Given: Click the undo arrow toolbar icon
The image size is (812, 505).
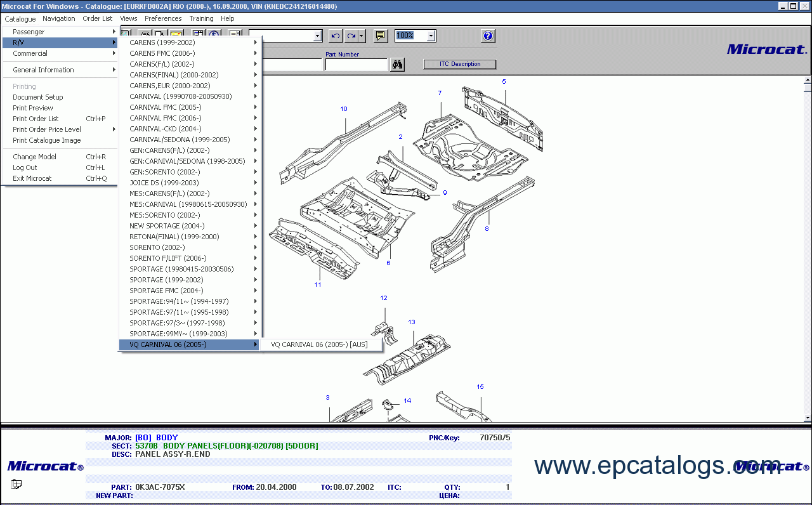Looking at the screenshot, I should click(336, 36).
